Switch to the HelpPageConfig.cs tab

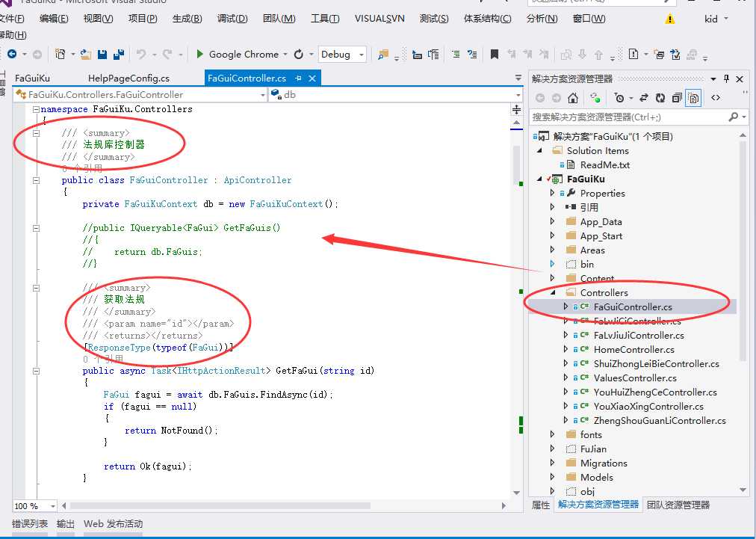pos(128,78)
